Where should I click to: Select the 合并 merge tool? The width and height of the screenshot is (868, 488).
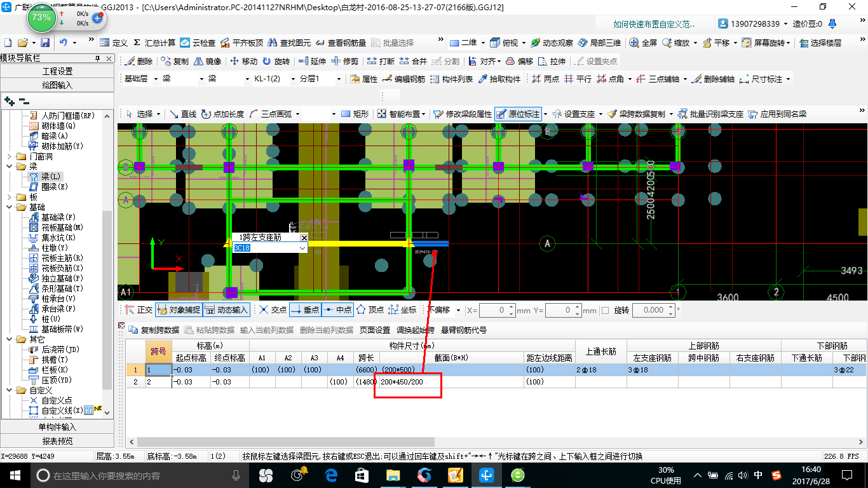click(413, 62)
